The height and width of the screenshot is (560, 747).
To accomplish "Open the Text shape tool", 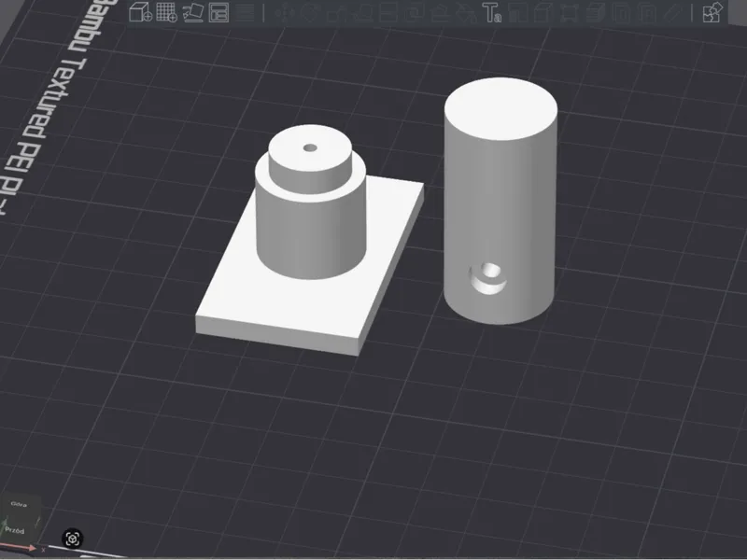I will click(492, 12).
